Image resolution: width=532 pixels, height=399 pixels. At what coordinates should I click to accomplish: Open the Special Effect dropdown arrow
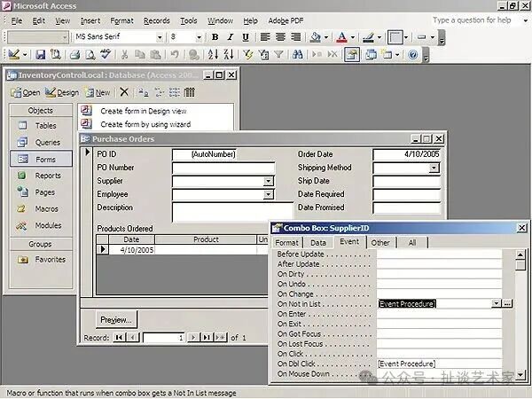(406, 37)
